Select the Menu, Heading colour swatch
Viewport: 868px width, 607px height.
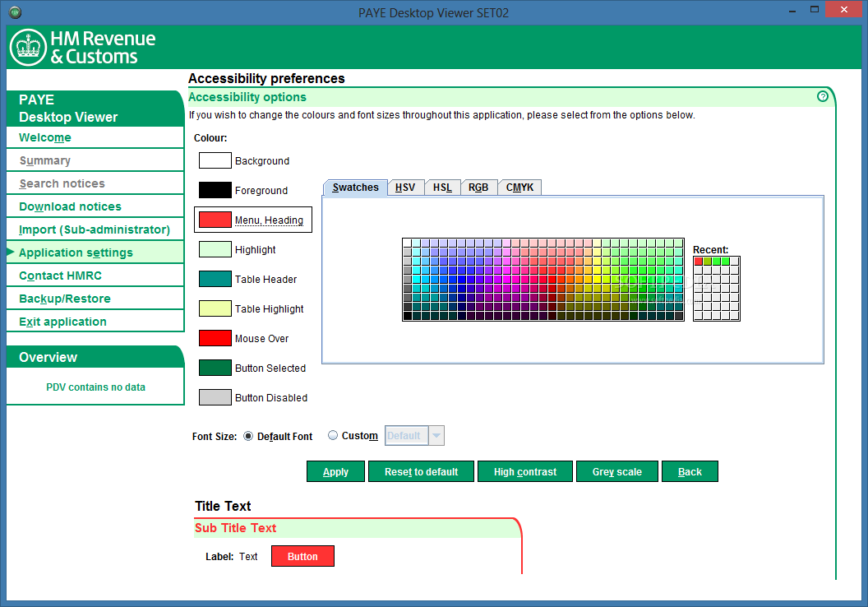pyautogui.click(x=215, y=220)
